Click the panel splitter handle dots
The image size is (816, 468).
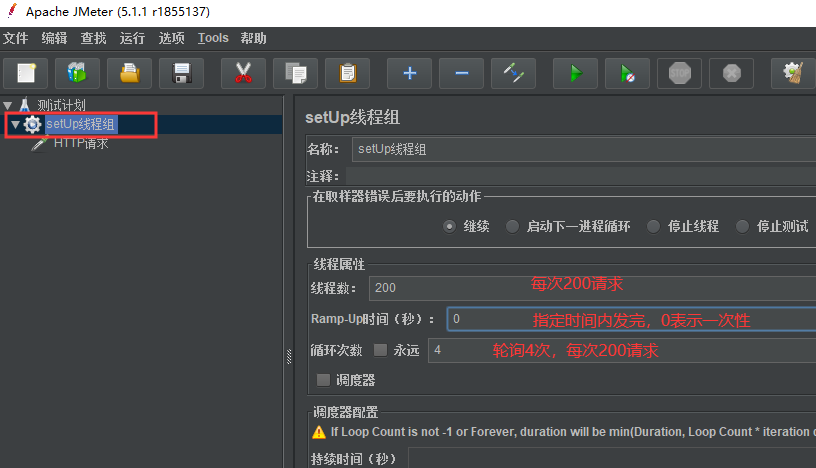(x=289, y=357)
